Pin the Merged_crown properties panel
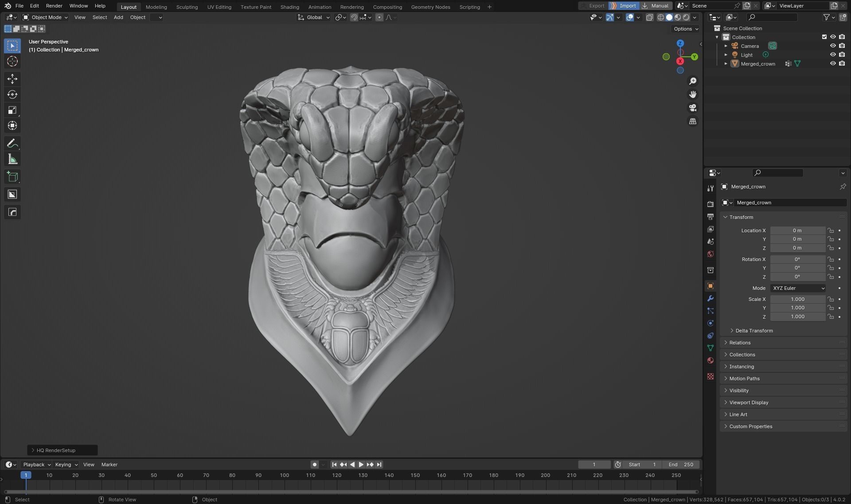This screenshot has height=504, width=851. 843,187
